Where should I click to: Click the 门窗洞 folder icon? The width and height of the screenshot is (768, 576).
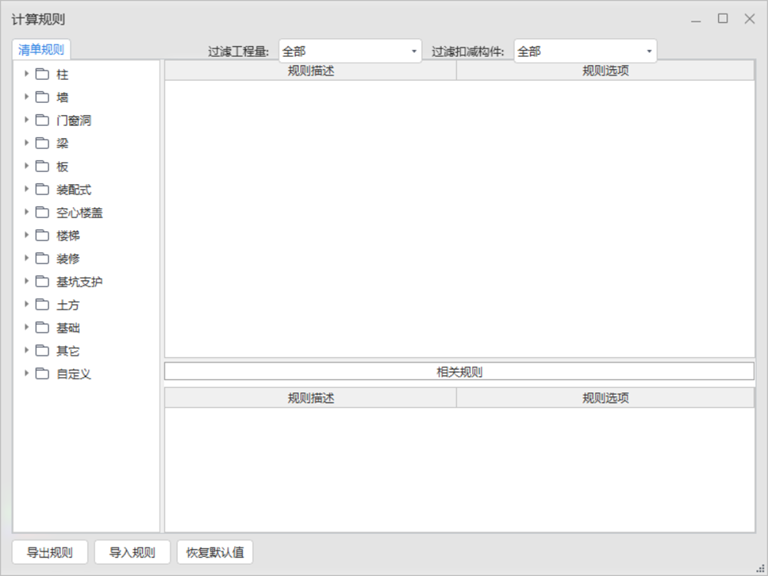pyautogui.click(x=42, y=120)
